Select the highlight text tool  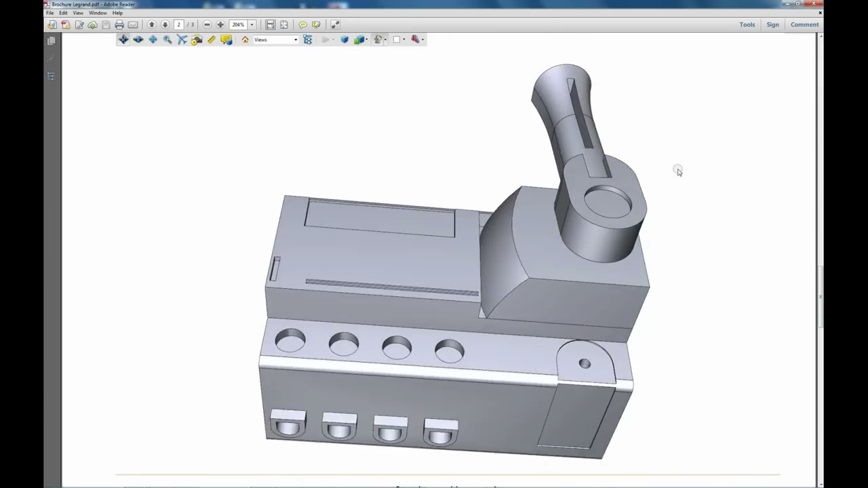click(x=316, y=24)
